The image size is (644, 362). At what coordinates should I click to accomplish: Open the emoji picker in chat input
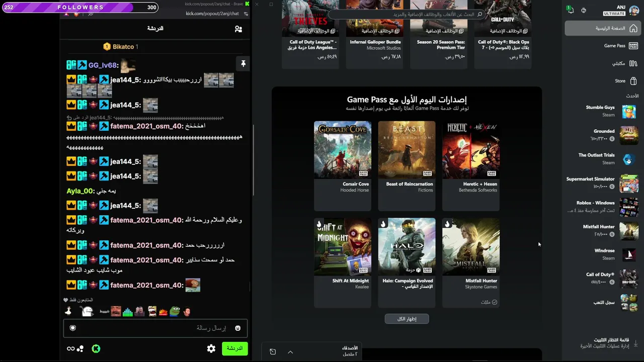click(237, 328)
